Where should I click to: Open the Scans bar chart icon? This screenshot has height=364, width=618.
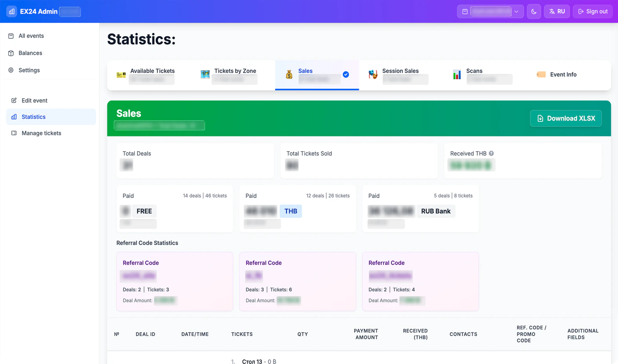(x=457, y=74)
